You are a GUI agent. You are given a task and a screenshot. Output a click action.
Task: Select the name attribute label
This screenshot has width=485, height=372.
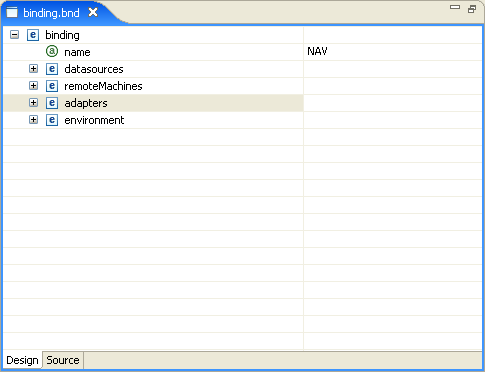coord(77,52)
